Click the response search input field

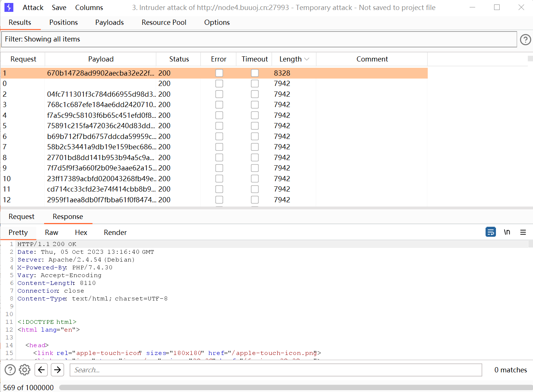point(276,370)
